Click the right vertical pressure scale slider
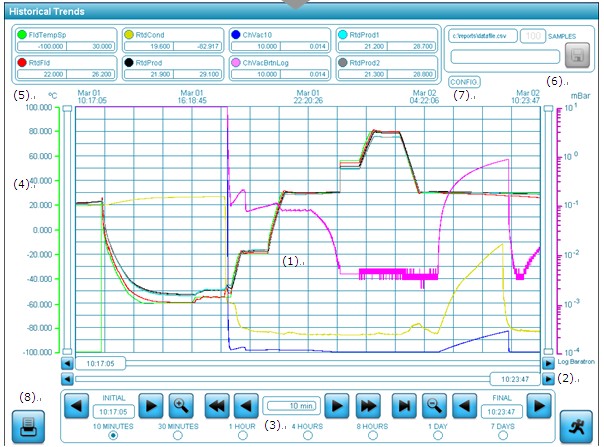Screen dimensions: 604x447 [x=548, y=230]
